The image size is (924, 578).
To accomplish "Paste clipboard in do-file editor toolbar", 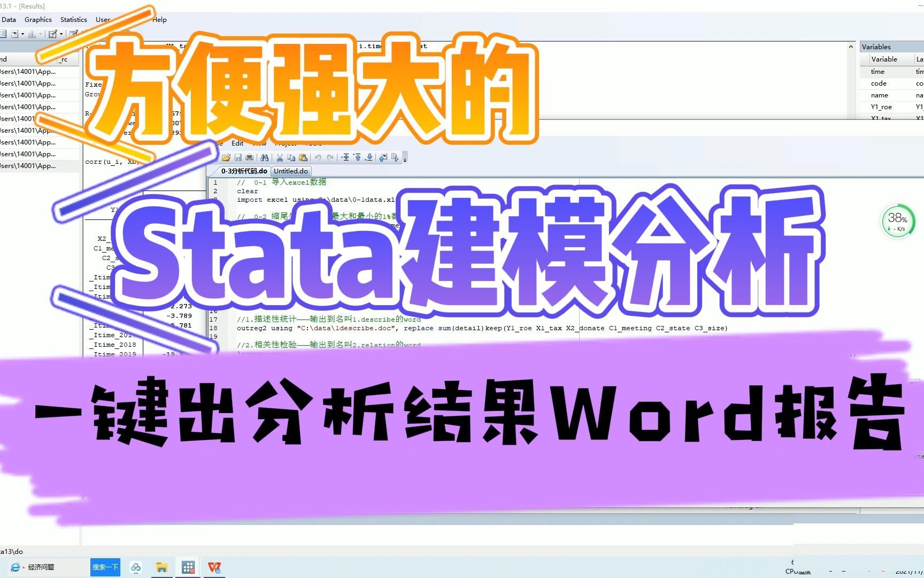I will click(303, 157).
